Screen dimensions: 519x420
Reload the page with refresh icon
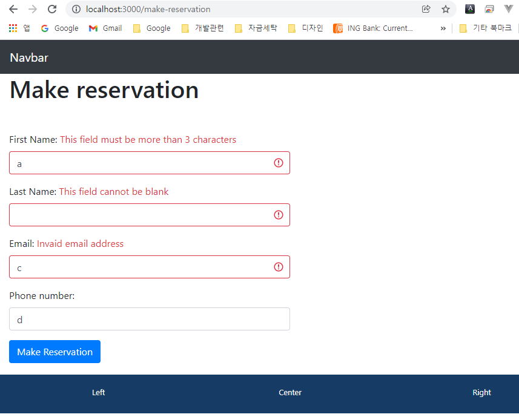tap(52, 9)
